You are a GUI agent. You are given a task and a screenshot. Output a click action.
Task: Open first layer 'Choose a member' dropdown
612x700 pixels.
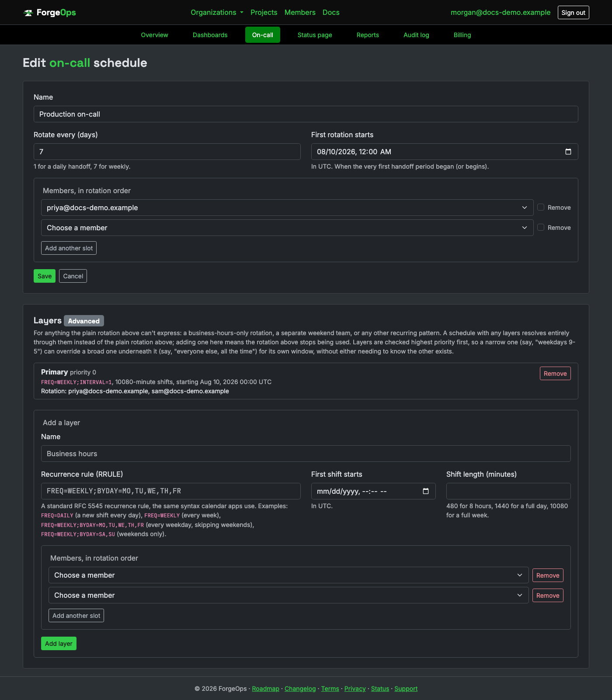click(289, 575)
